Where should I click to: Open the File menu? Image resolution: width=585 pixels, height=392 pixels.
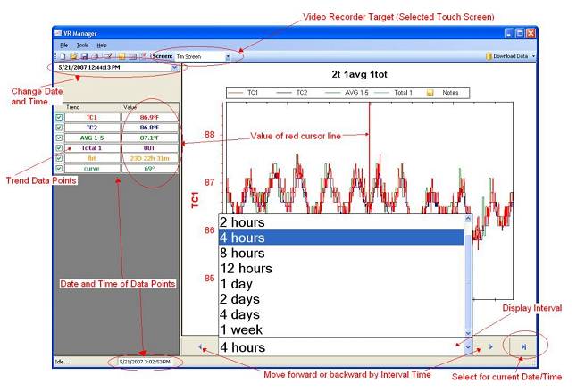pyautogui.click(x=63, y=45)
